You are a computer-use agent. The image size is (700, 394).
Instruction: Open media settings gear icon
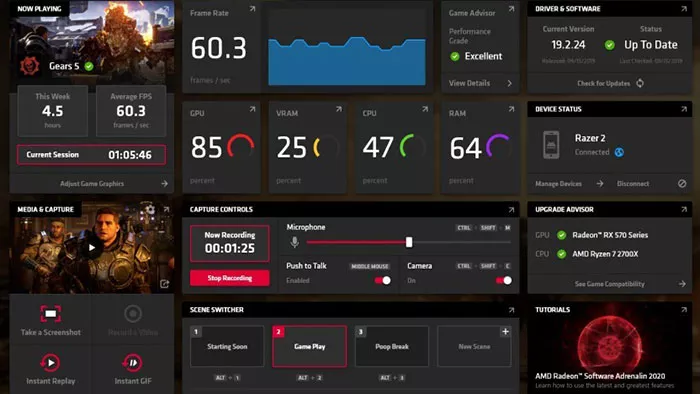pos(150,209)
